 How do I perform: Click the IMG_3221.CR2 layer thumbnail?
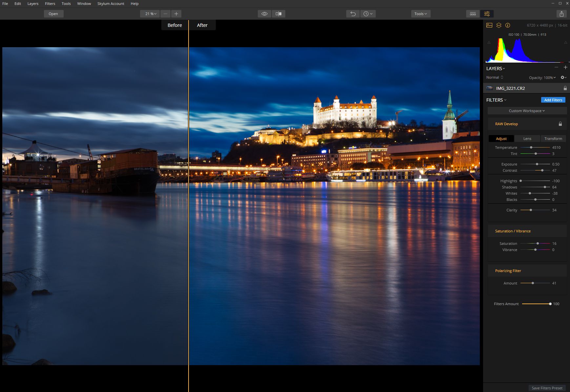click(x=490, y=88)
